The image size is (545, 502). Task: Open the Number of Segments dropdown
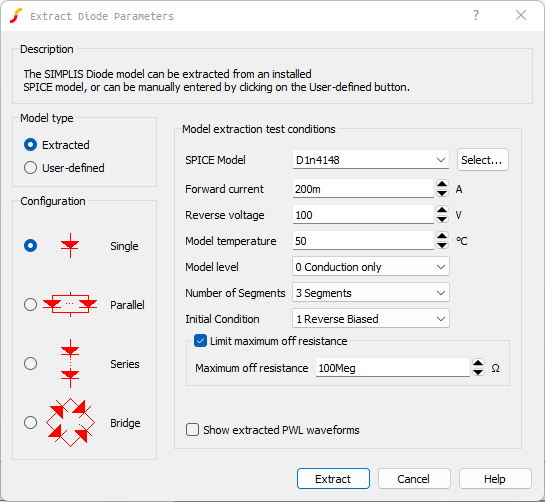tap(371, 293)
